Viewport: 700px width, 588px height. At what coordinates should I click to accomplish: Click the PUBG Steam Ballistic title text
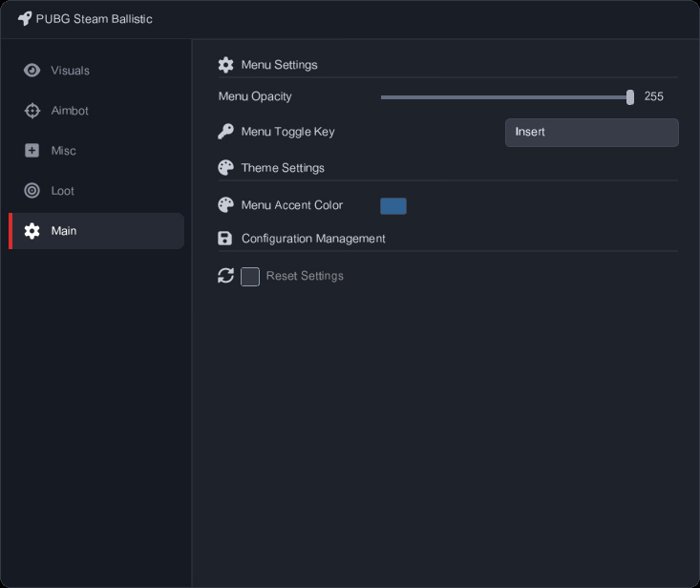(x=95, y=19)
